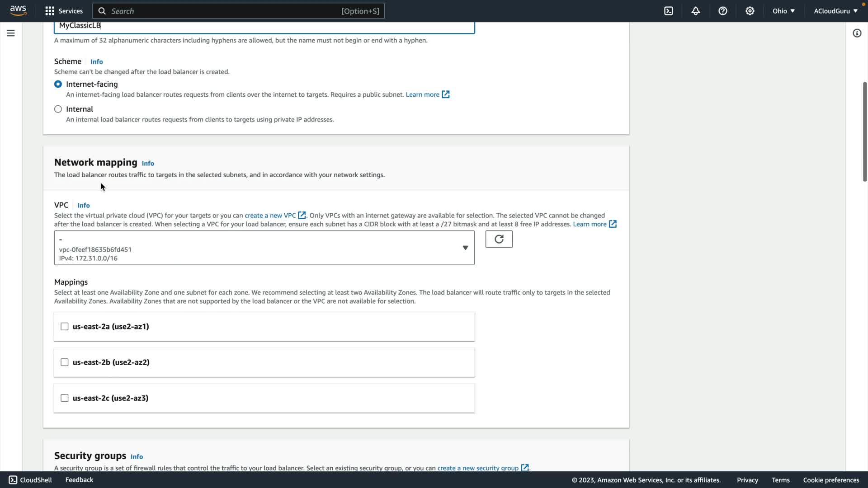The image size is (868, 488).
Task: Open CloudShell from the top navigation bar
Action: (669, 11)
